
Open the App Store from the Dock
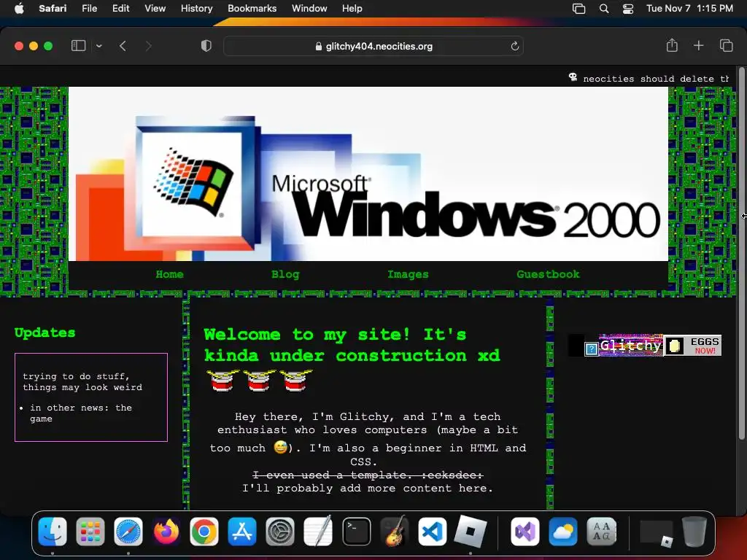point(242,532)
